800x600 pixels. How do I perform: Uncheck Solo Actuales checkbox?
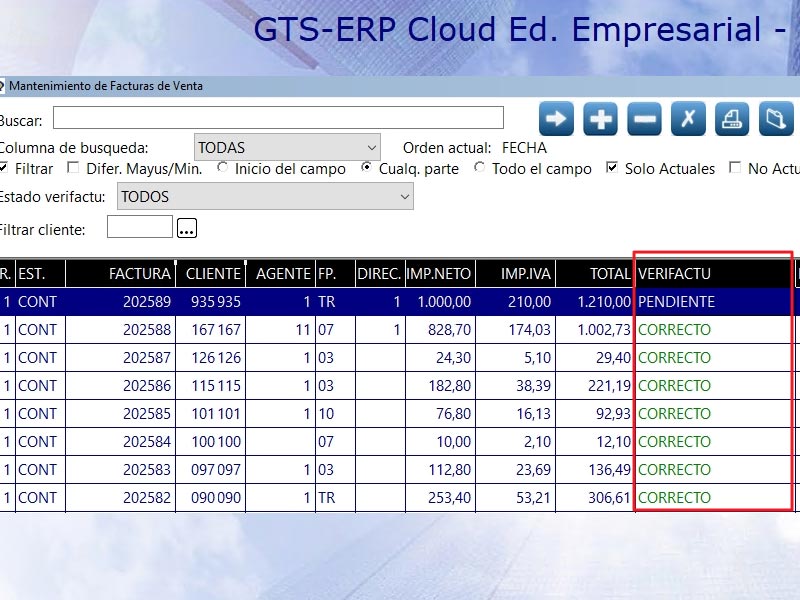click(x=613, y=168)
